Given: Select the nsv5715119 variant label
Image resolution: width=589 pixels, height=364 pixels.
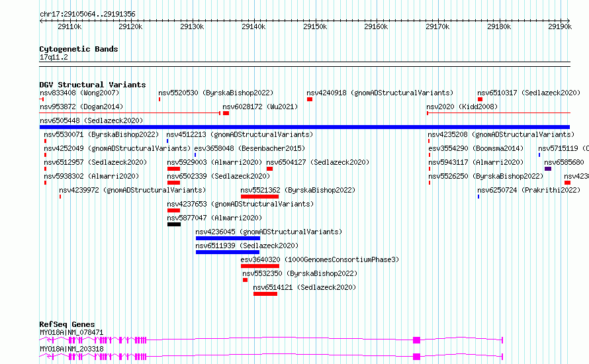Looking at the screenshot, I should click(563, 148).
